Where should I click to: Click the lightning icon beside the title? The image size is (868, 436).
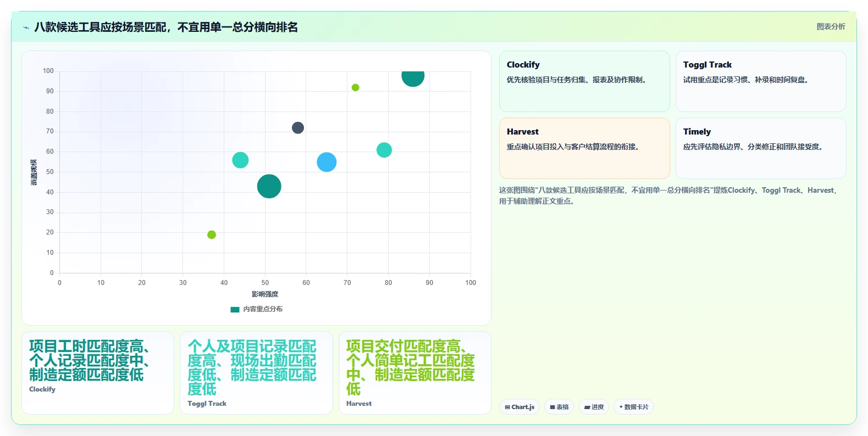(x=26, y=27)
